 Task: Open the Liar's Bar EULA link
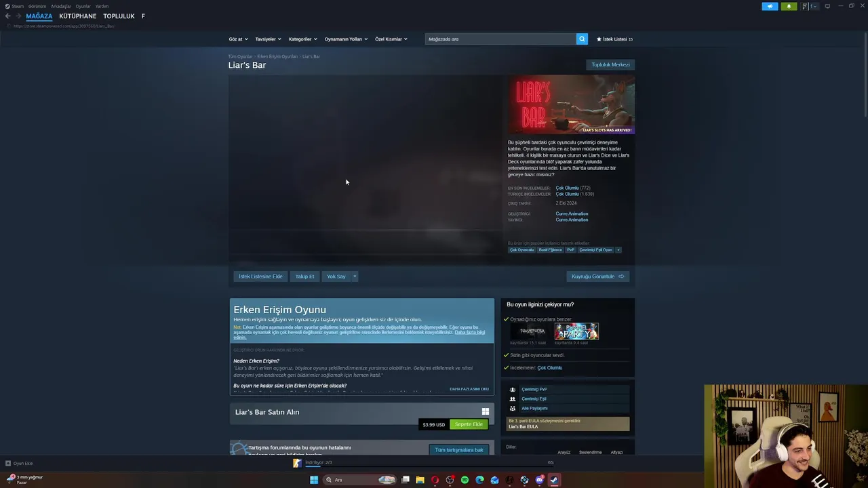(523, 427)
